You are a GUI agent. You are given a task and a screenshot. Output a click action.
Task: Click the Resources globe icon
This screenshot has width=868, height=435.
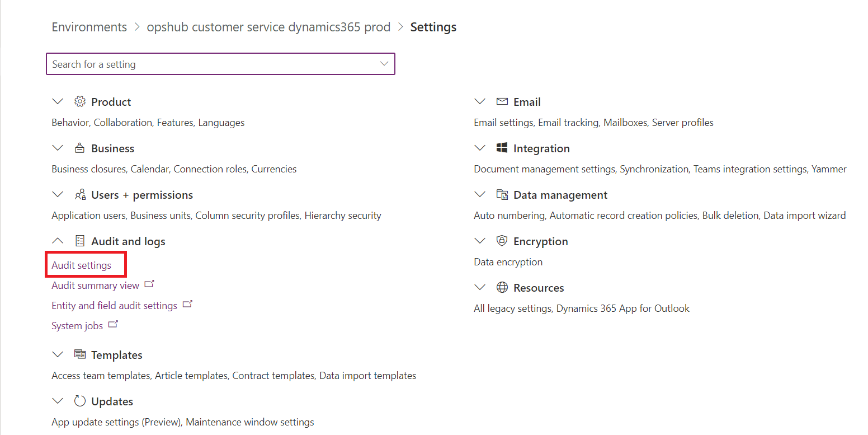502,288
